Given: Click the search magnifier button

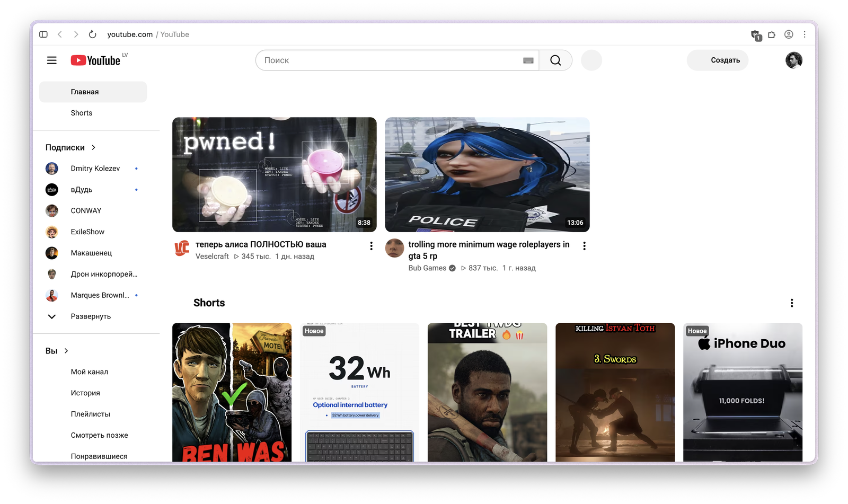Looking at the screenshot, I should click(555, 60).
